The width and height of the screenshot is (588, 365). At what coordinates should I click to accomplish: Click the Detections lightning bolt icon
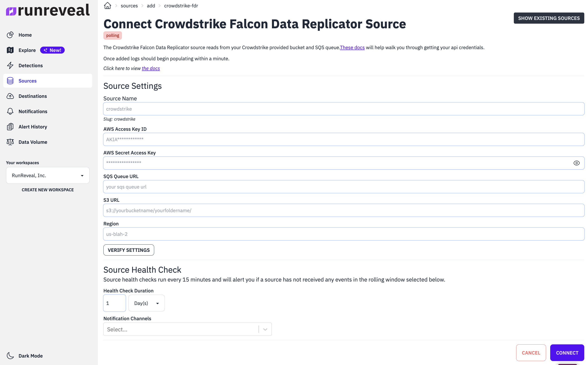[x=10, y=65]
